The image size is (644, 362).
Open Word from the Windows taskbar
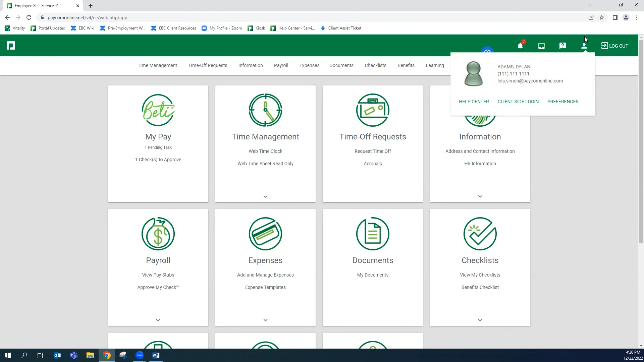156,355
